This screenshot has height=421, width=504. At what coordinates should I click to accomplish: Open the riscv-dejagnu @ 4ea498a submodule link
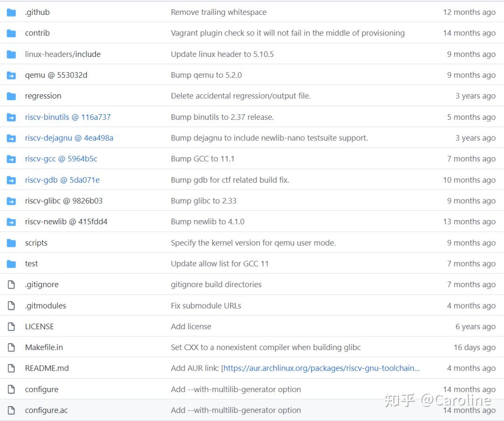69,138
